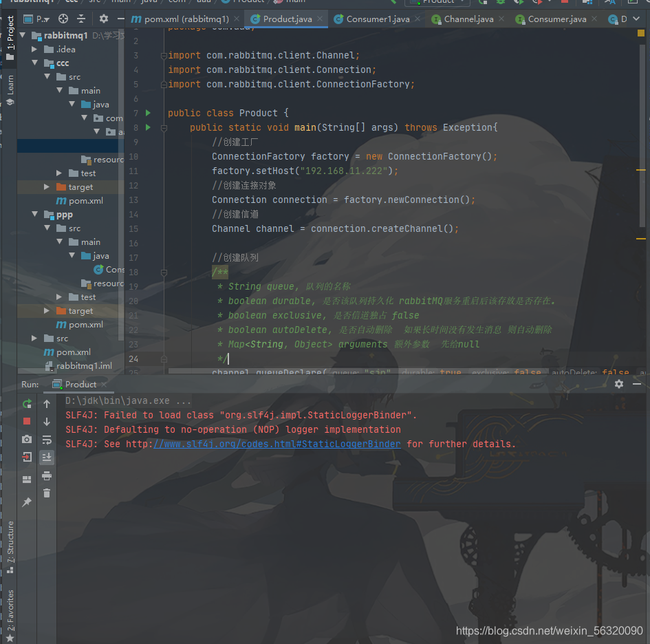Collapse the rabbitmq1 root folder
The height and width of the screenshot is (644, 650).
[x=23, y=35]
